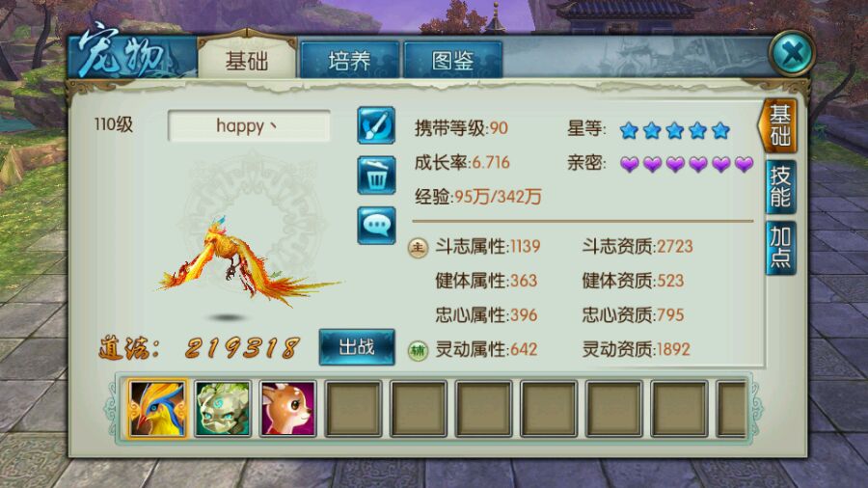Select the stone golem pet portrait

pos(223,408)
